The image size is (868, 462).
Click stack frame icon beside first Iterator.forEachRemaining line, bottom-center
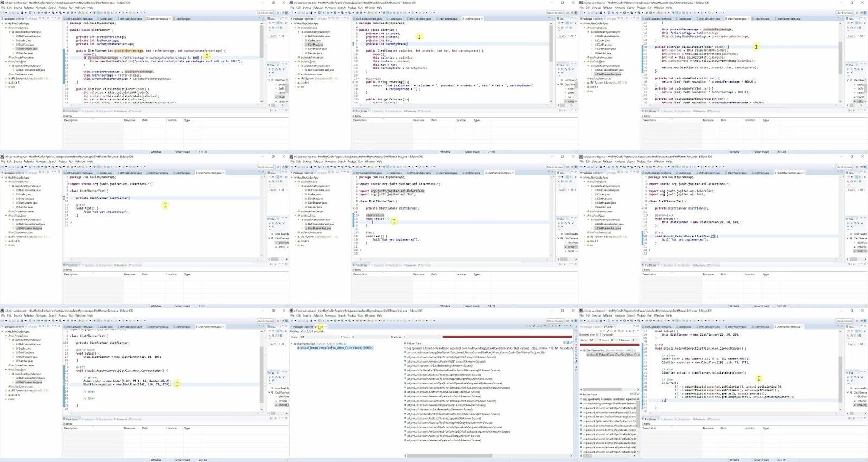point(405,366)
